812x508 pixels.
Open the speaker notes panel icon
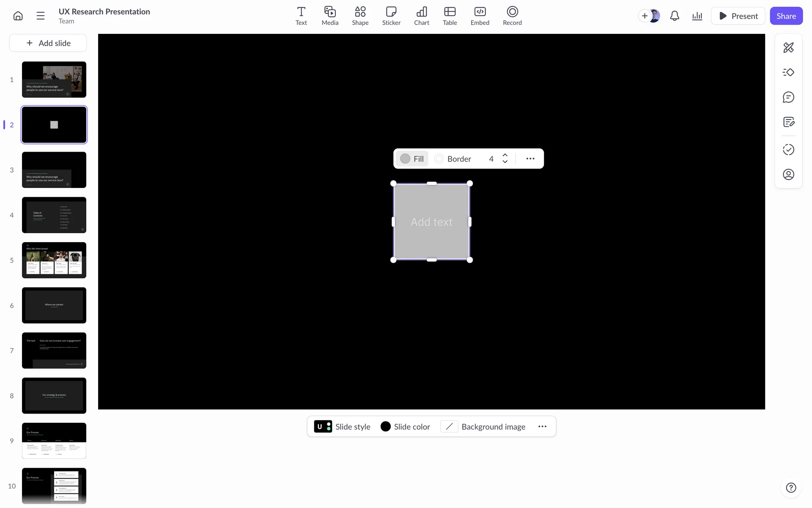point(788,122)
